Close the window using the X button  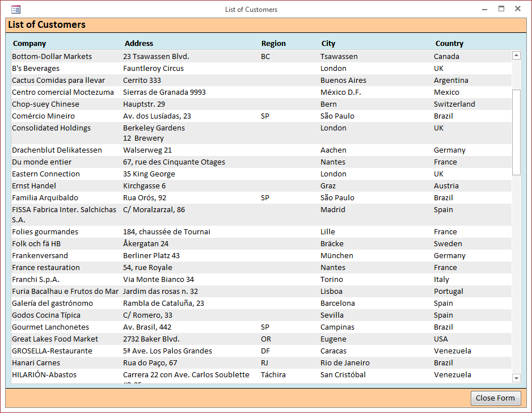[x=518, y=9]
